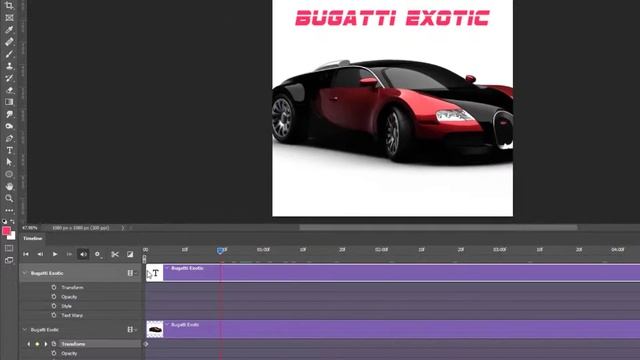Select the car layer thumbnail clip
The height and width of the screenshot is (360, 640).
click(155, 329)
